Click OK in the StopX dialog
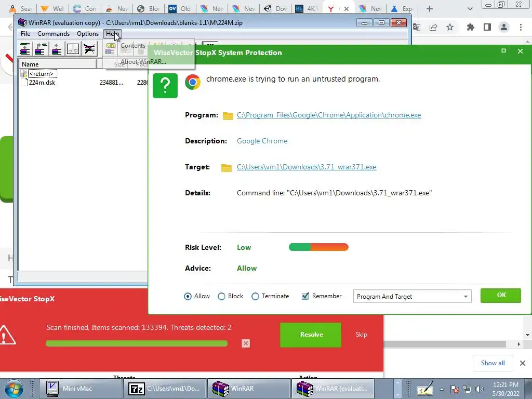532x399 pixels. point(501,296)
